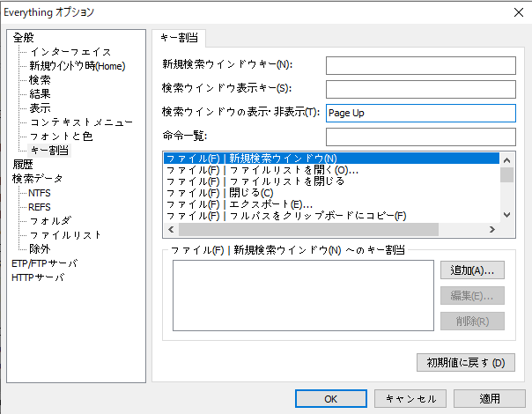Select 全般 in the options tree
This screenshot has width=532, height=414.
pos(23,38)
